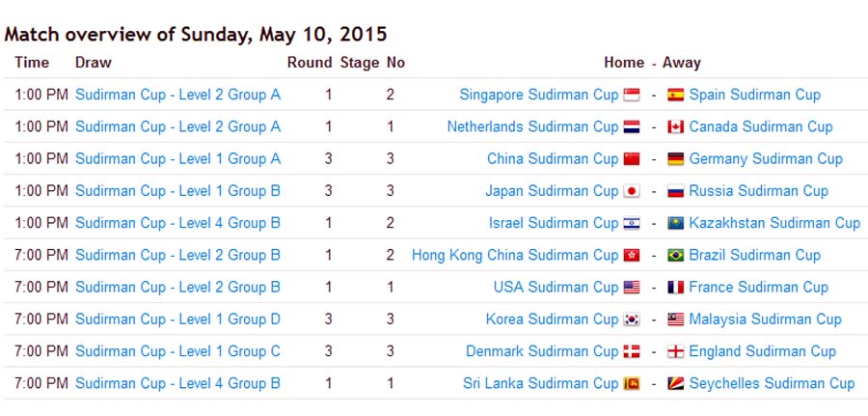Open Level 1 Group C draw link

(177, 351)
